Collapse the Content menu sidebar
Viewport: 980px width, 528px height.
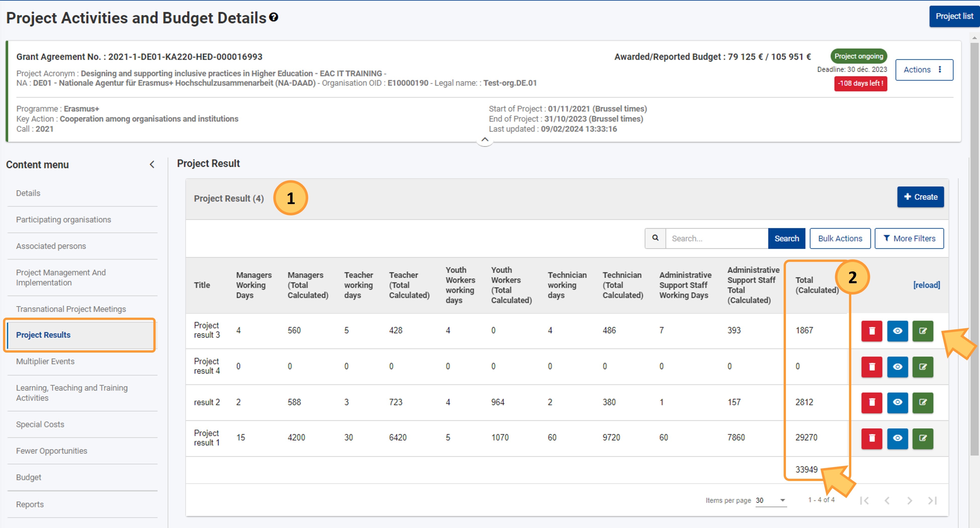pyautogui.click(x=152, y=164)
